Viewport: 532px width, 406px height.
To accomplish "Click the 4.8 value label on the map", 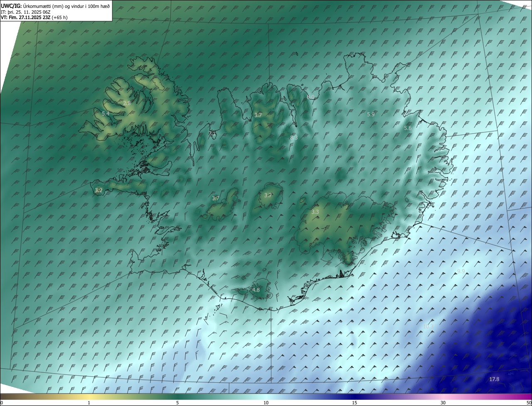I will 256,290.
